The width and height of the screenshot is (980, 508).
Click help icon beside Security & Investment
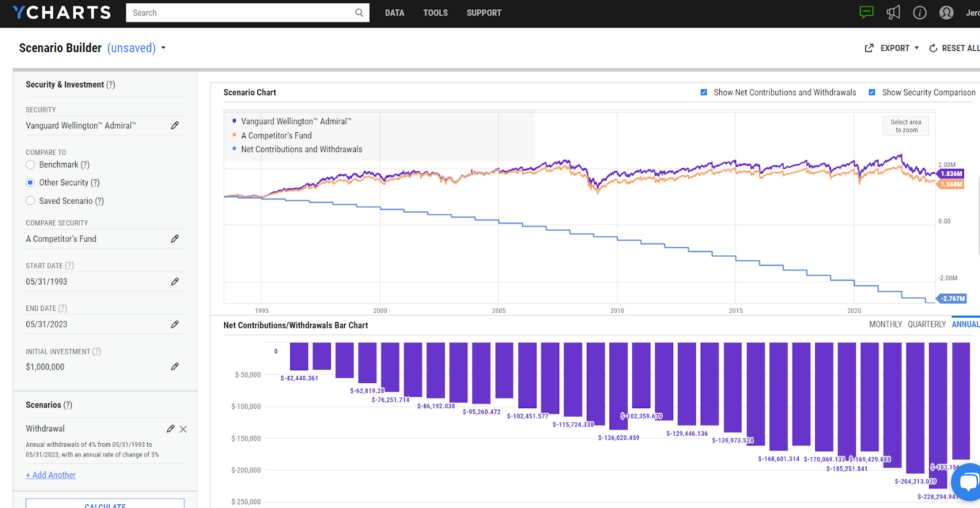(x=110, y=84)
